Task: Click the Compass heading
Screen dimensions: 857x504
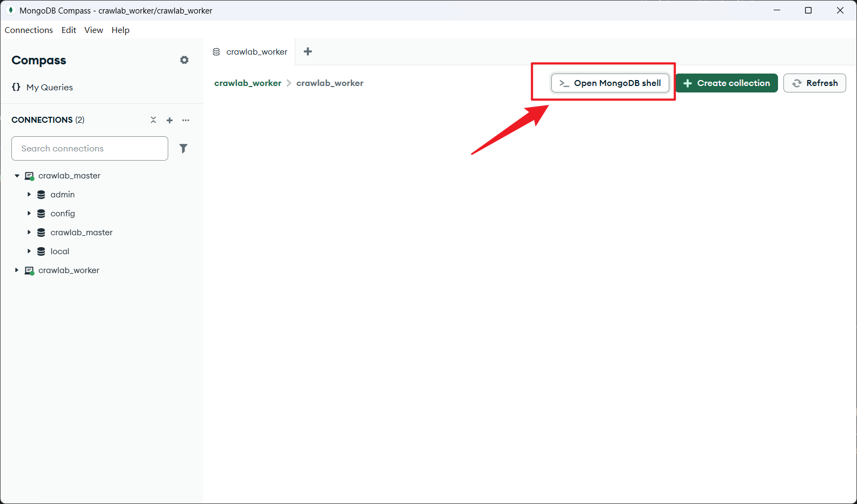Action: pos(39,61)
